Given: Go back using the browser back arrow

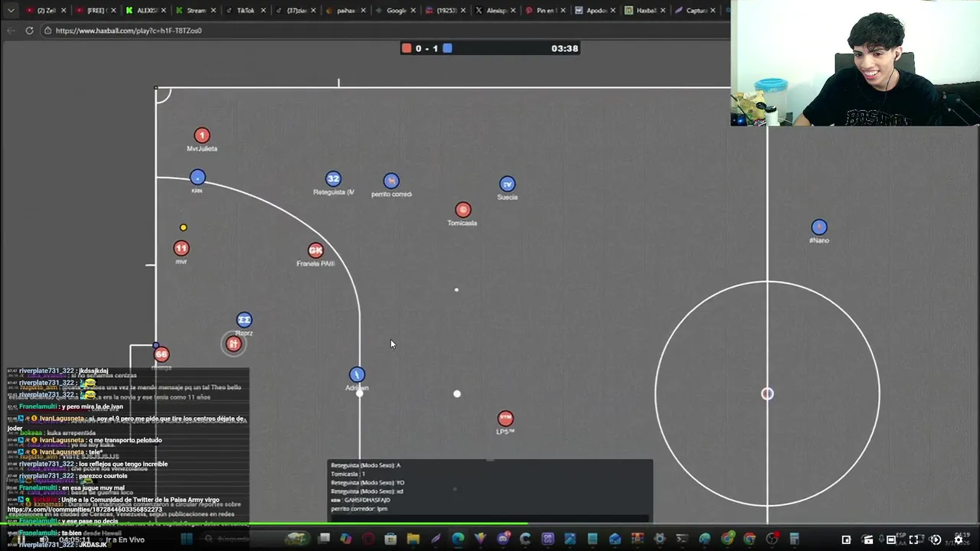Looking at the screenshot, I should [11, 31].
